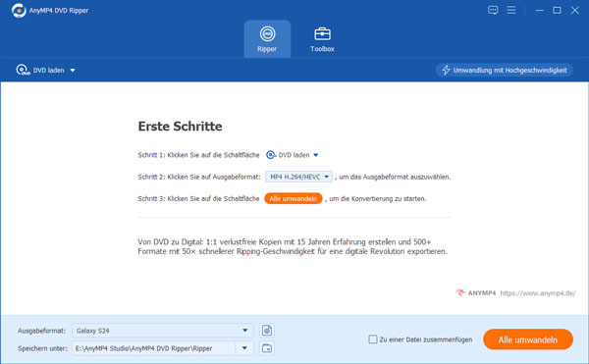589x364 pixels.
Task: Click the small Alle umwandeln in Schritt 3
Action: [293, 198]
